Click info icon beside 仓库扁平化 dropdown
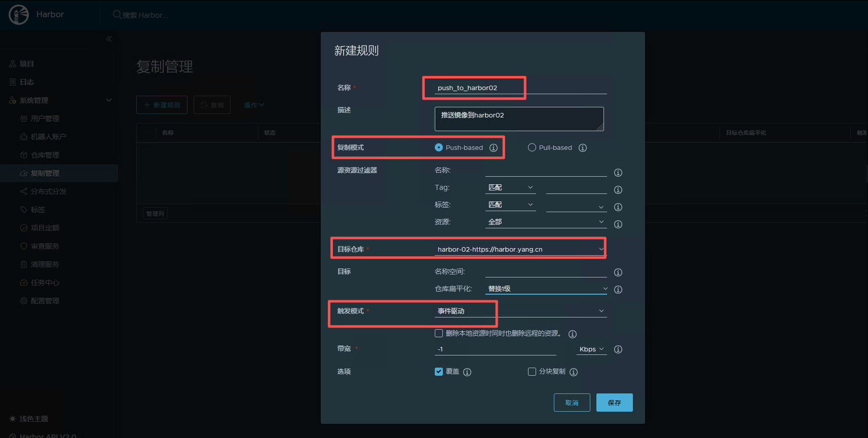The height and width of the screenshot is (438, 868). click(x=618, y=290)
